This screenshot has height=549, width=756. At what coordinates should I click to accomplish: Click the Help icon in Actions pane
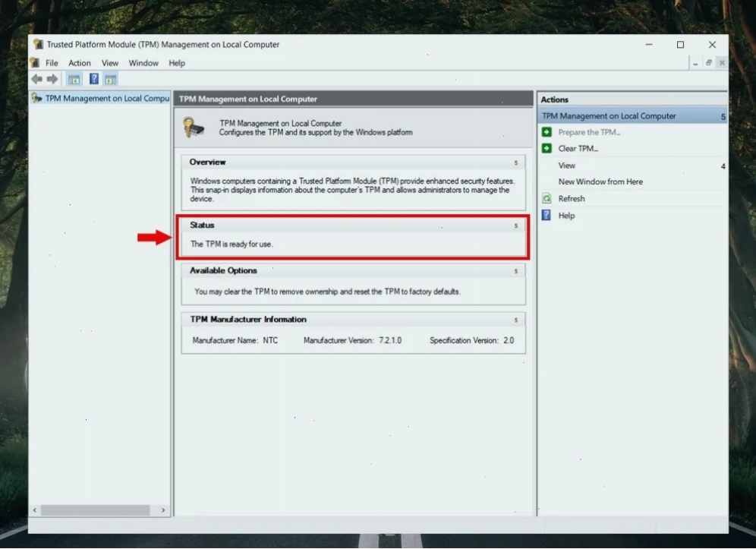click(x=547, y=215)
